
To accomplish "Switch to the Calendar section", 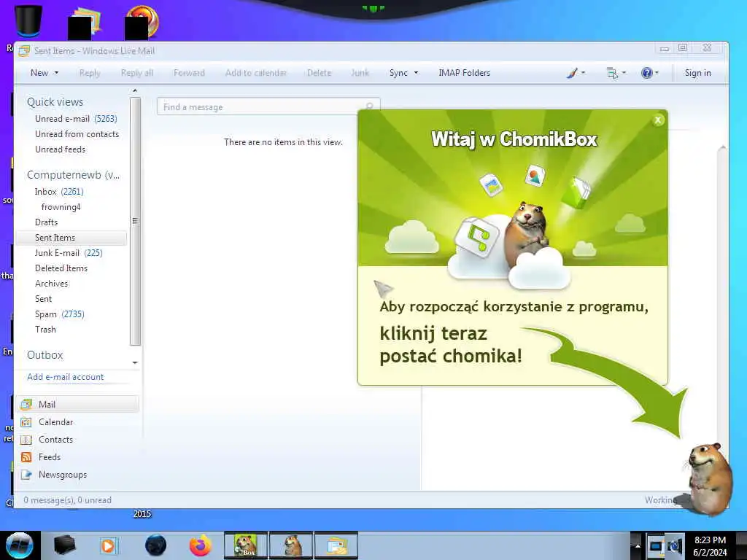I will 55,422.
